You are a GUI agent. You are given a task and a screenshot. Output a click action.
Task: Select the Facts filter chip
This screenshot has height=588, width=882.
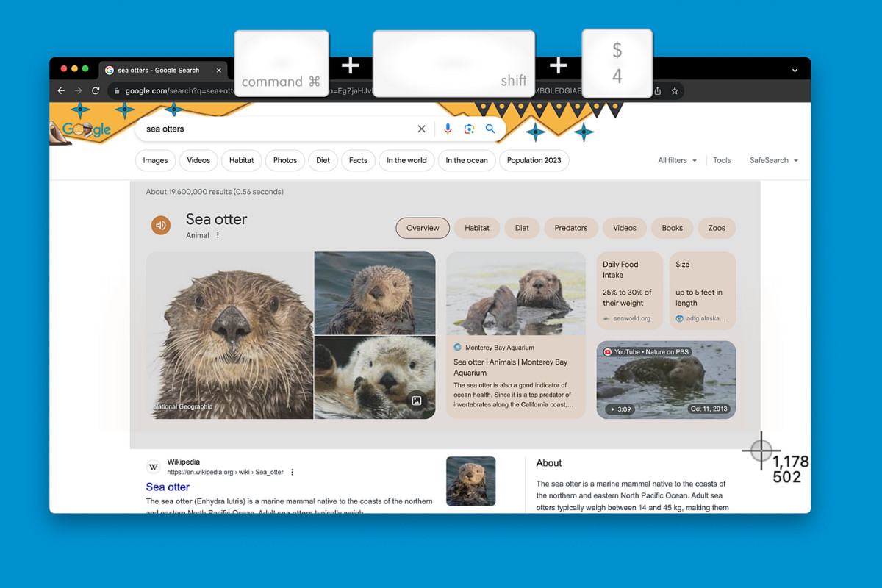[358, 160]
